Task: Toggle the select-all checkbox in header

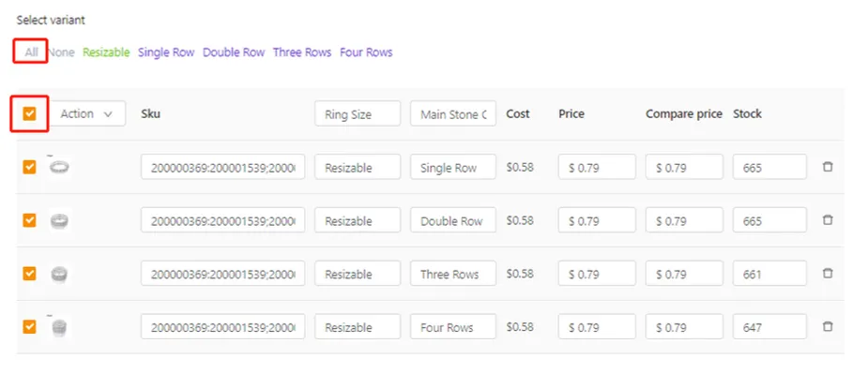Action: point(29,113)
